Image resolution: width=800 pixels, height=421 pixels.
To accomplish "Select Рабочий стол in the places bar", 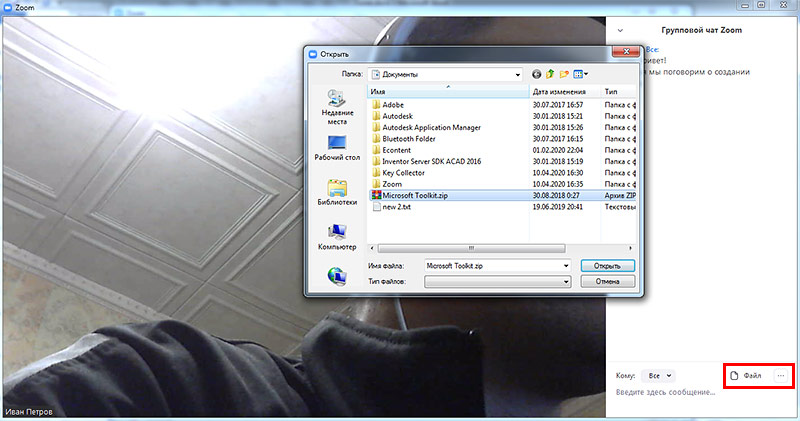I will point(337,148).
